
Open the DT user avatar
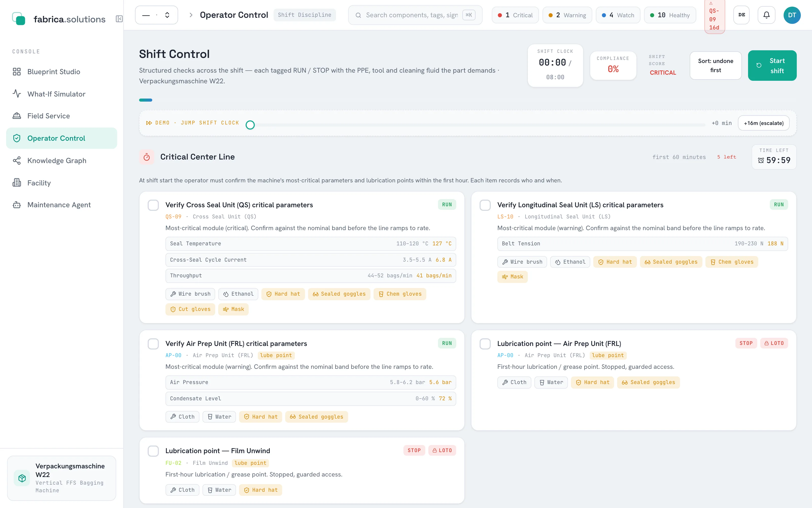[x=792, y=15]
